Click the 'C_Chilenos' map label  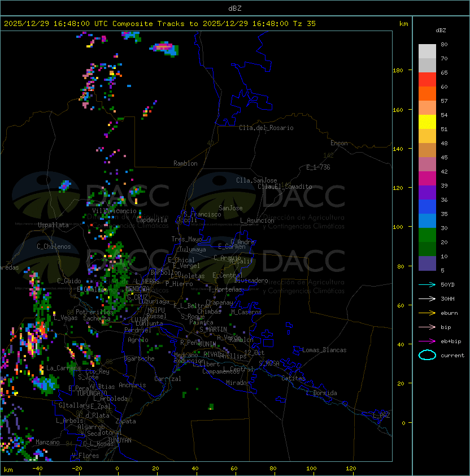coord(54,246)
